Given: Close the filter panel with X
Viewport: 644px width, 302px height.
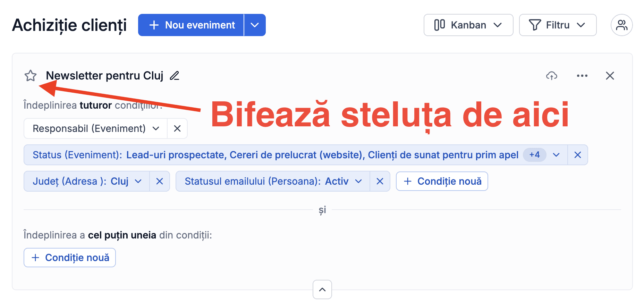Looking at the screenshot, I should (x=610, y=76).
